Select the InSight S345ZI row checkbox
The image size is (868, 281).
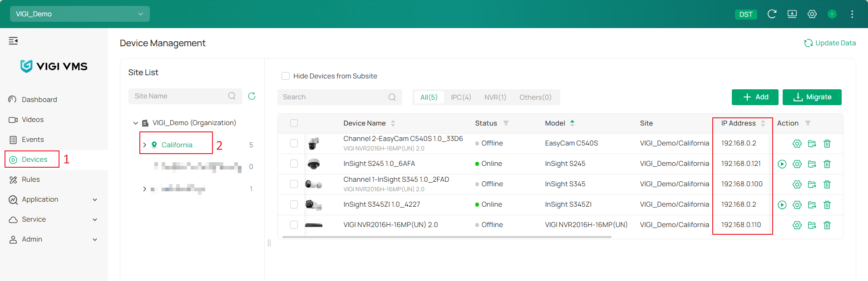(x=294, y=204)
